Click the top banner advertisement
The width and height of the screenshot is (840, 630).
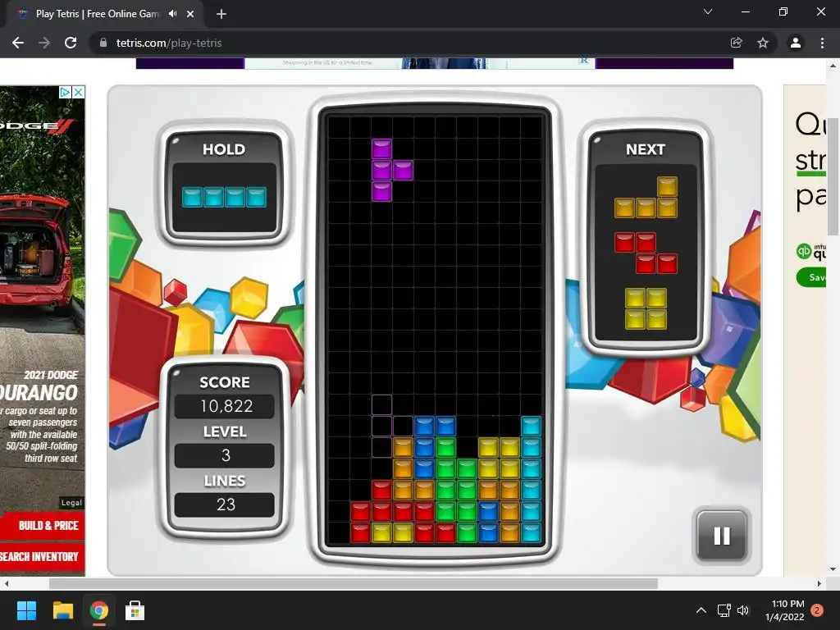point(435,63)
